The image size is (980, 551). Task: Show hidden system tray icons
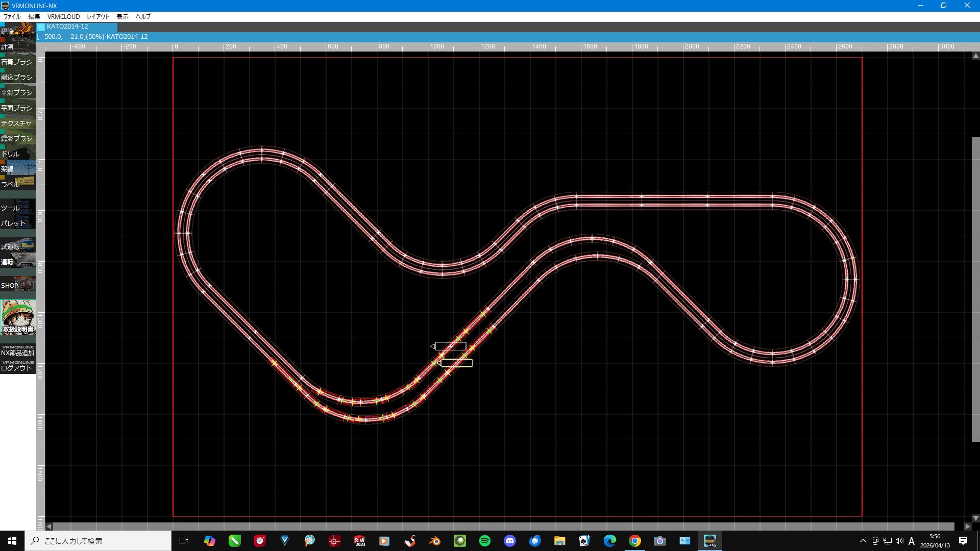[x=863, y=541]
